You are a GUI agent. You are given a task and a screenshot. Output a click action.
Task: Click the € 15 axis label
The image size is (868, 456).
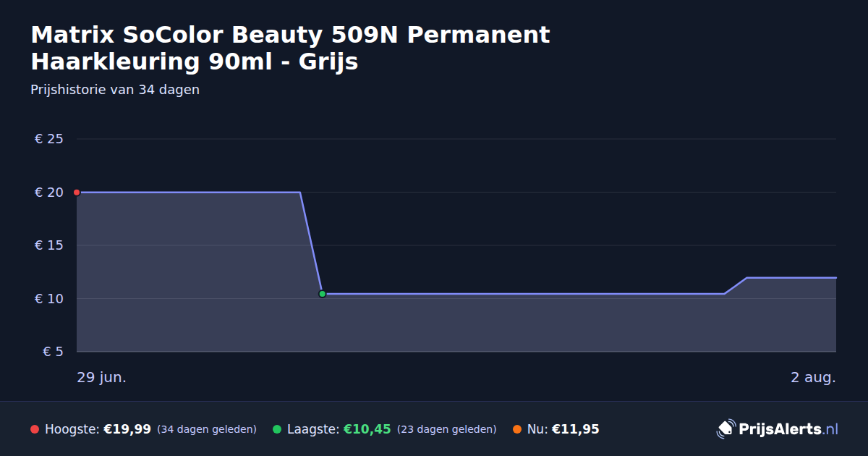49,245
